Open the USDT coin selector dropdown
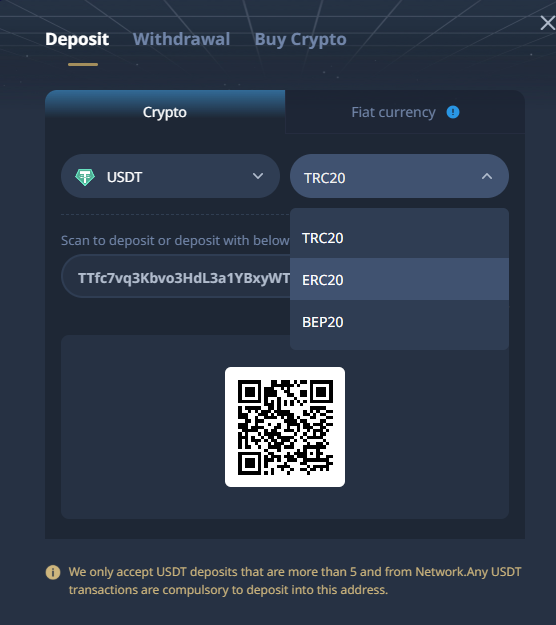This screenshot has width=556, height=625. pyautogui.click(x=170, y=176)
